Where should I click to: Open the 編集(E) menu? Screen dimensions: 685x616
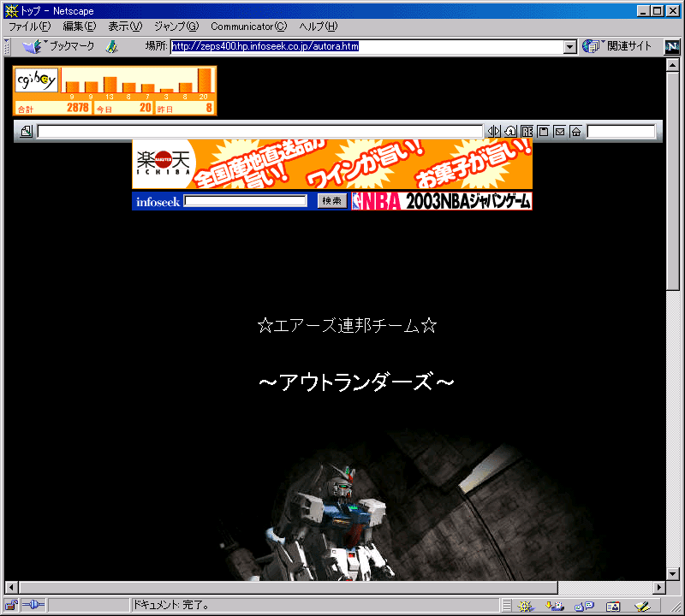80,27
